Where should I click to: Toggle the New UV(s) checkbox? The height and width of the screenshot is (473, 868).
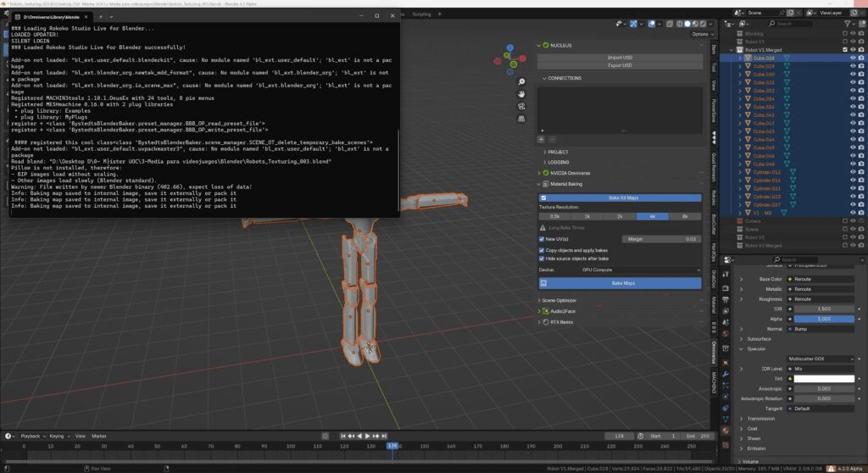click(x=542, y=239)
